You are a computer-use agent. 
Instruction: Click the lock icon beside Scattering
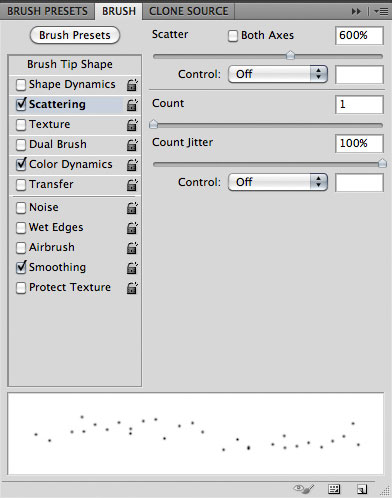pos(132,105)
